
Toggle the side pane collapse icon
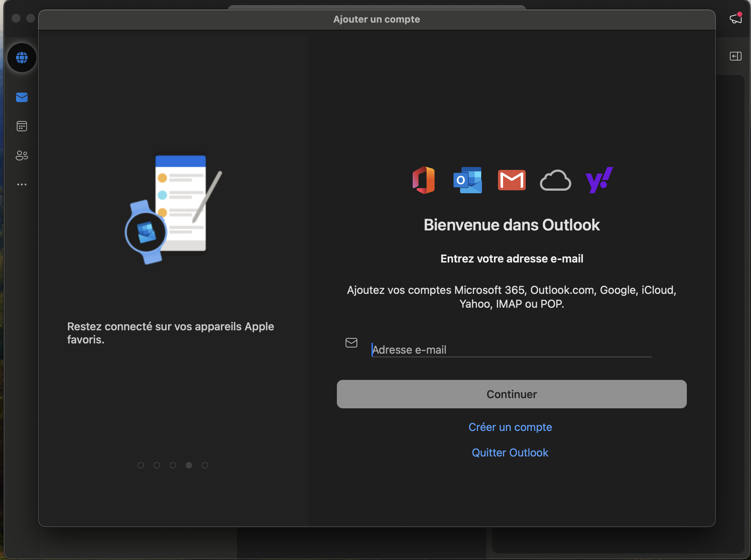coord(736,56)
